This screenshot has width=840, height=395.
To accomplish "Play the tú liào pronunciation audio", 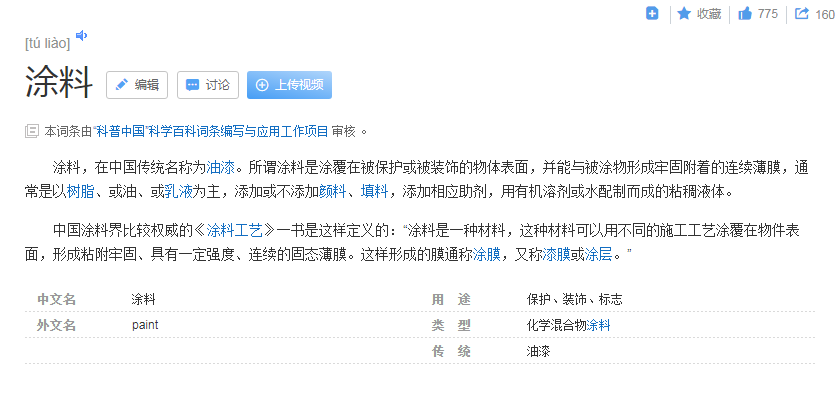I will point(81,36).
